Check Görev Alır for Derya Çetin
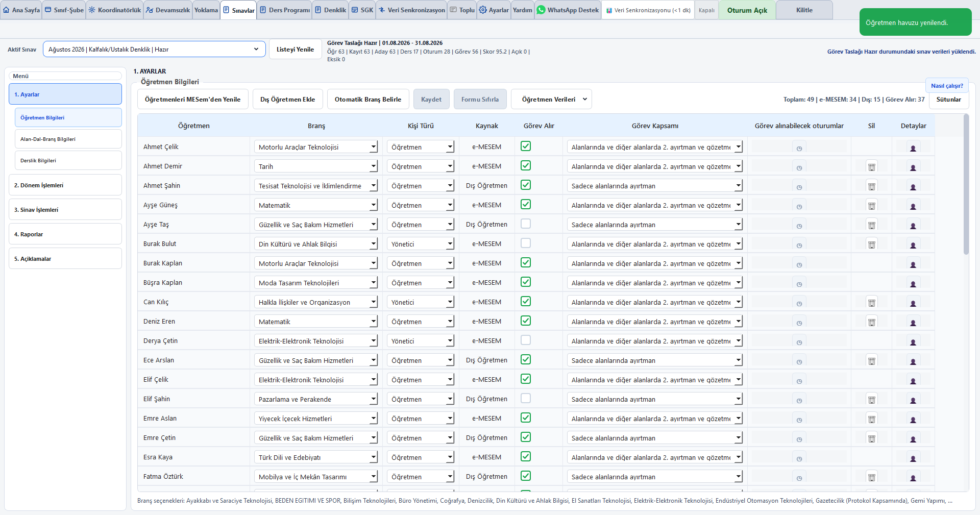The image size is (980, 515). click(x=526, y=340)
